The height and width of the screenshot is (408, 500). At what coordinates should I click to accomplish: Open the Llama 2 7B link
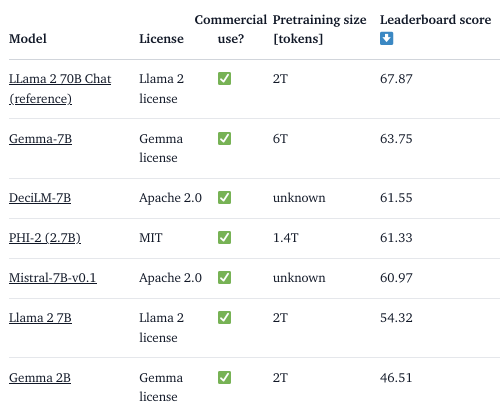[40, 318]
